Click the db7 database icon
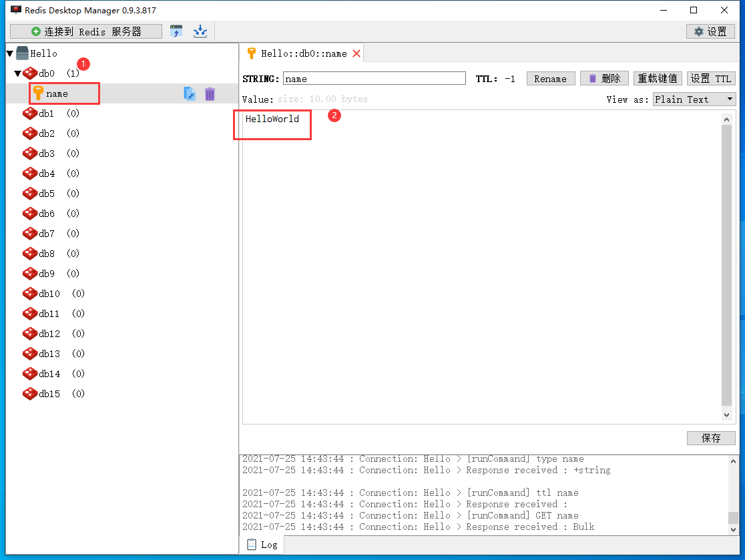Screen dimensions: 745x560 tap(30, 233)
